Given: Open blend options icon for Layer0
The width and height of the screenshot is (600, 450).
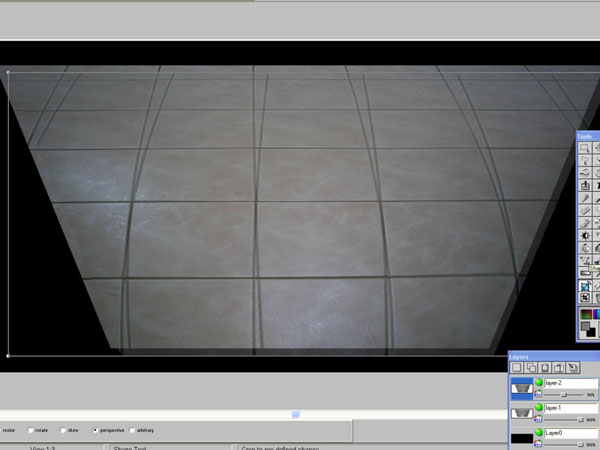Looking at the screenshot, I should coord(538,443).
